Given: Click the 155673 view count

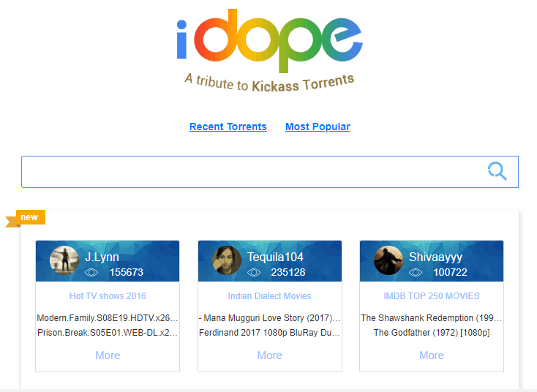Looking at the screenshot, I should point(127,273).
